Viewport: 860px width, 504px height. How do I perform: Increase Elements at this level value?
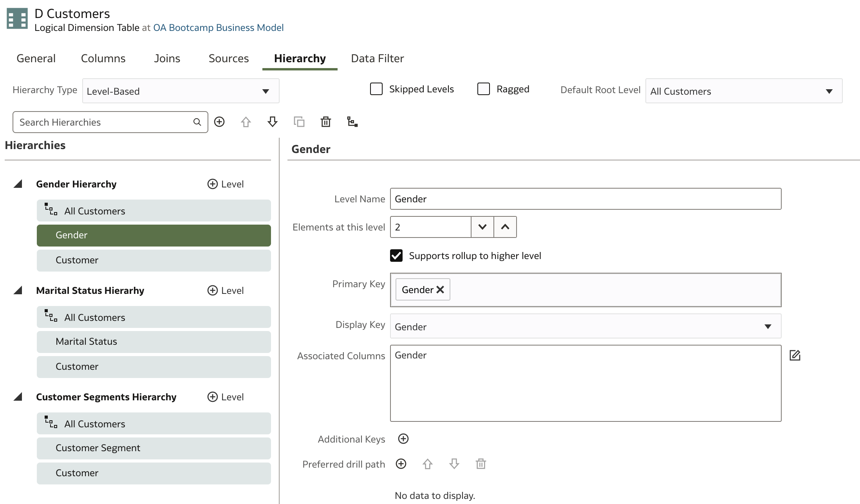click(x=505, y=227)
